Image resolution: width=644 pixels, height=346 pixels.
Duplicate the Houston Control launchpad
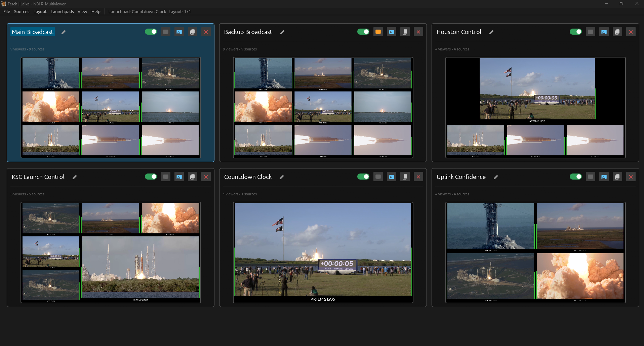click(617, 31)
